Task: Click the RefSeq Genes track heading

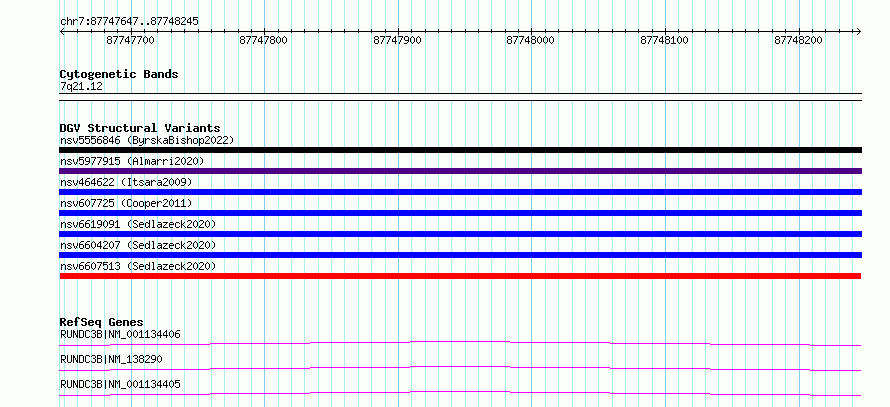Action: point(102,322)
